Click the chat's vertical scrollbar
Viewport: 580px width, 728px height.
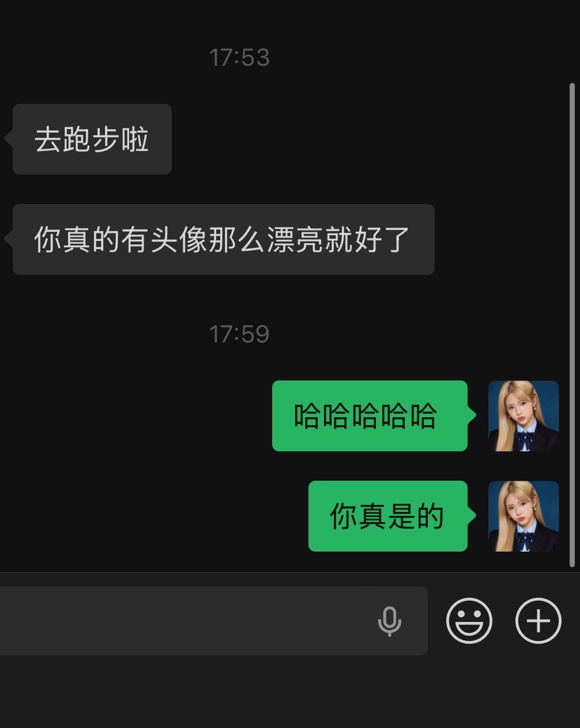[572, 325]
